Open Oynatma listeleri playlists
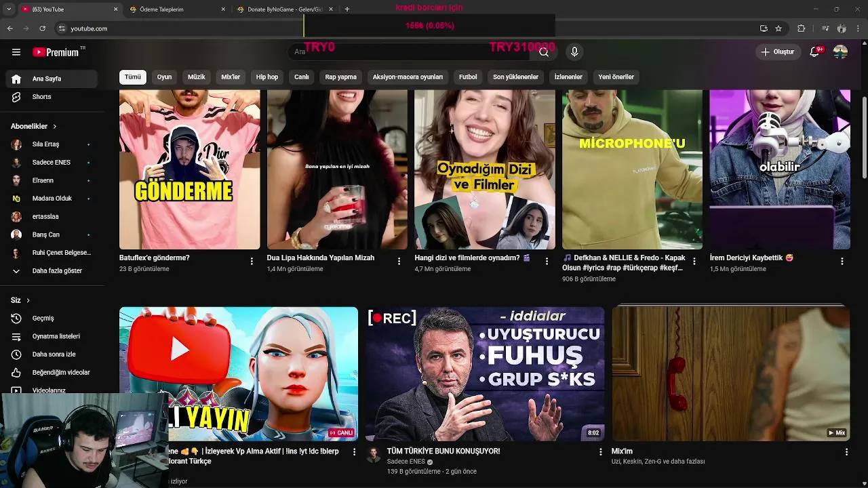The height and width of the screenshot is (488, 868). [x=52, y=336]
